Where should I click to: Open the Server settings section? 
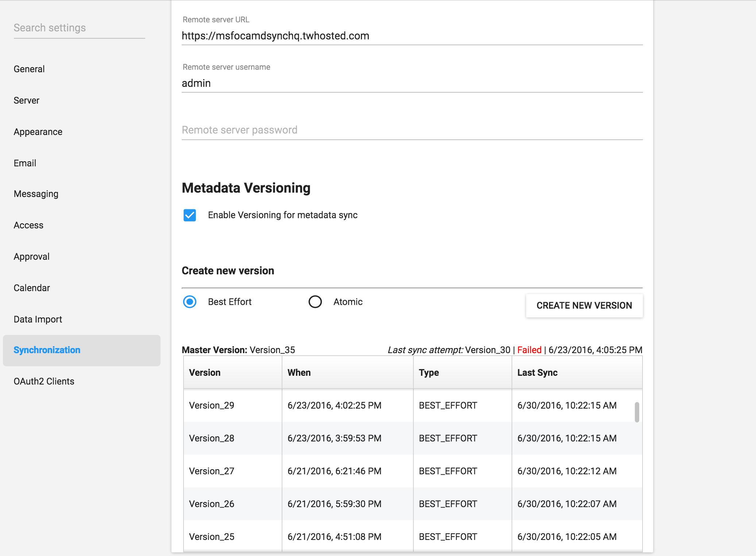click(x=26, y=100)
